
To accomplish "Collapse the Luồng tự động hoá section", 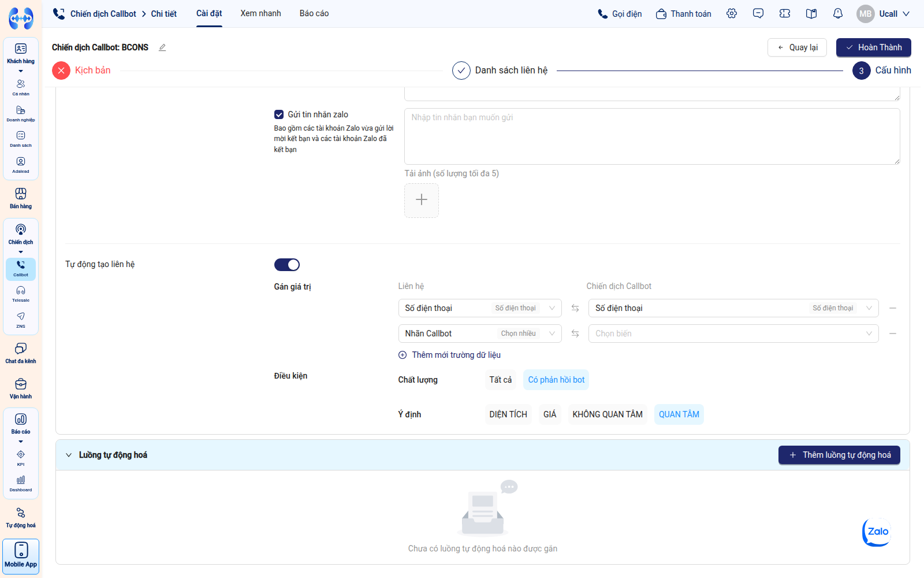I will (69, 455).
